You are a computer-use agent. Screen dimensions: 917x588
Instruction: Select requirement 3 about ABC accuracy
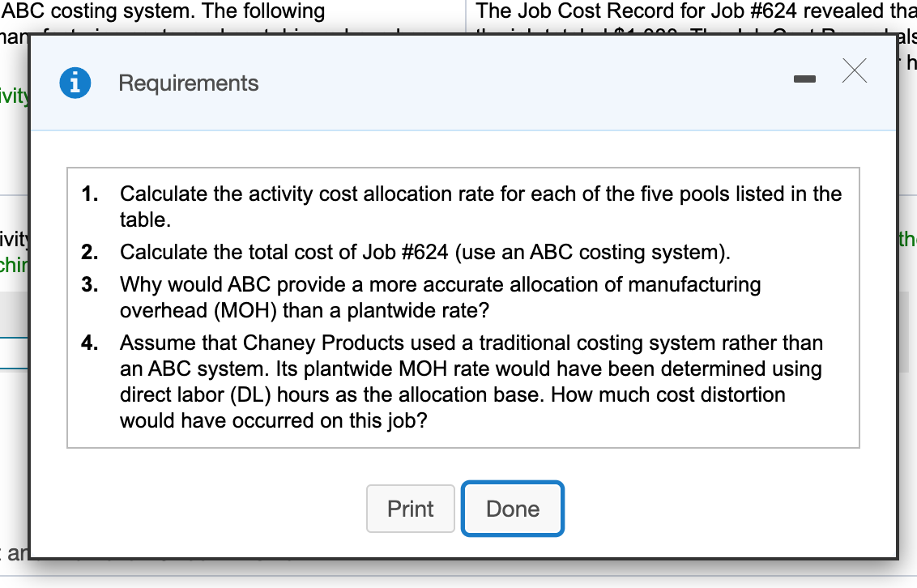coord(440,297)
